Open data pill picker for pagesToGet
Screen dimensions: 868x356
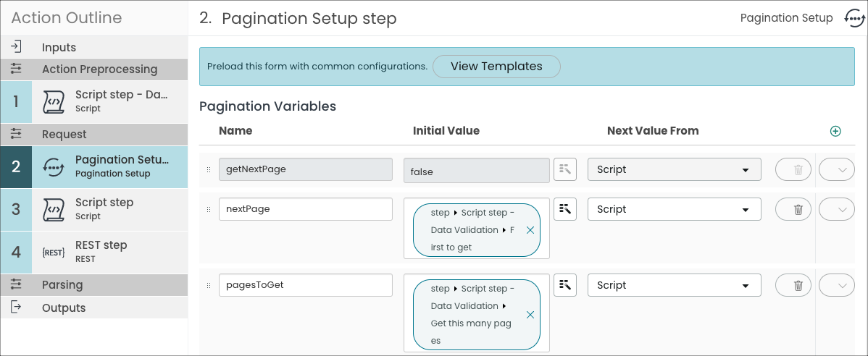pos(565,285)
